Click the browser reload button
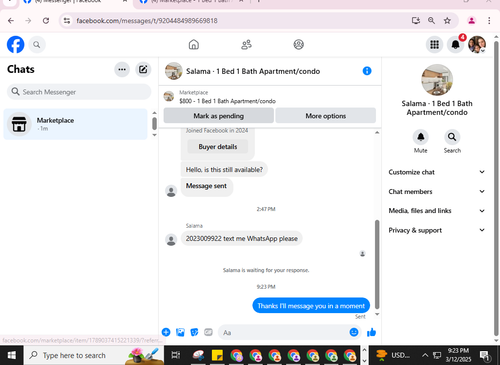 click(46, 21)
